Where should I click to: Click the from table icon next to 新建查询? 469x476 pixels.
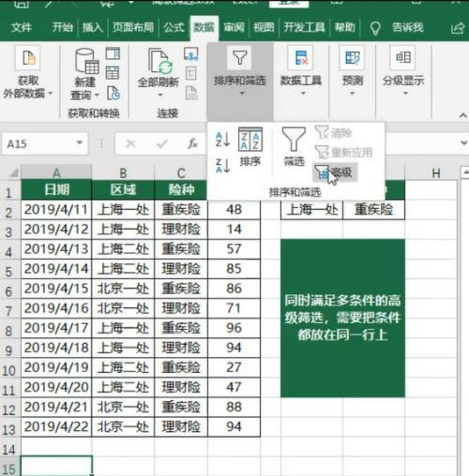(x=113, y=72)
